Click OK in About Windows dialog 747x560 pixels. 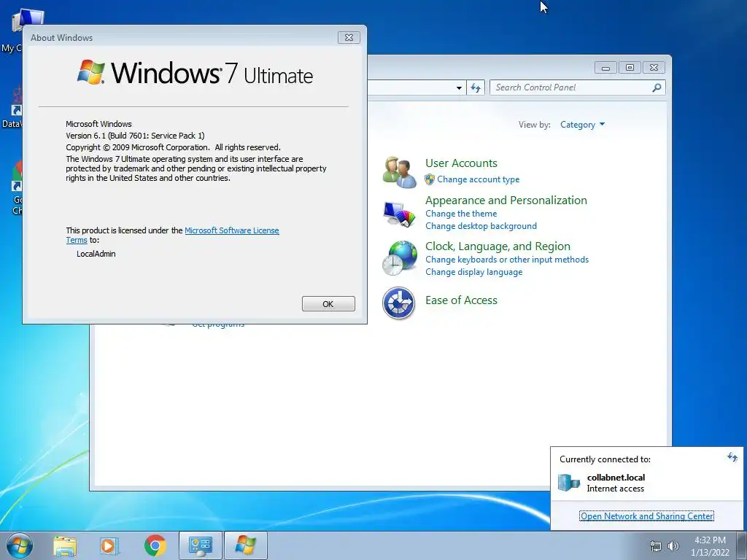(x=328, y=304)
